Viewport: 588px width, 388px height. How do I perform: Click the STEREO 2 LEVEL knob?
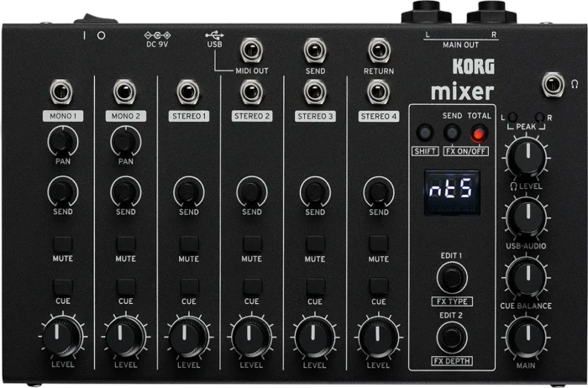point(251,336)
